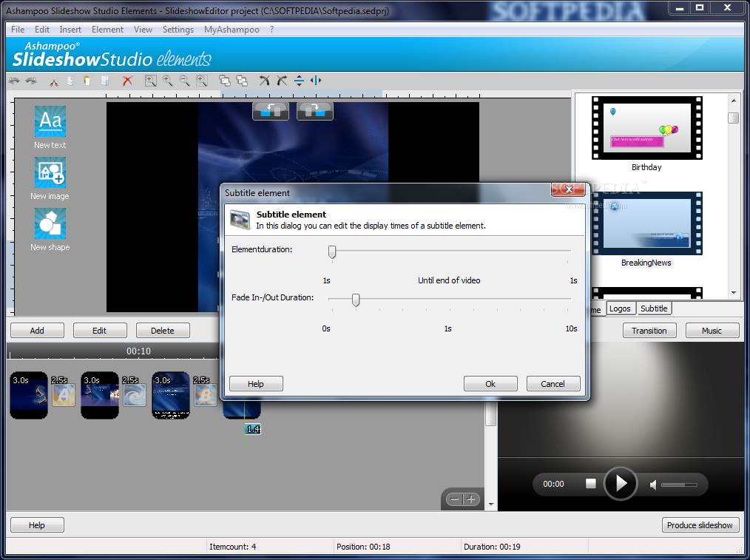Open the File menu
This screenshot has height=560, width=750.
(x=18, y=30)
